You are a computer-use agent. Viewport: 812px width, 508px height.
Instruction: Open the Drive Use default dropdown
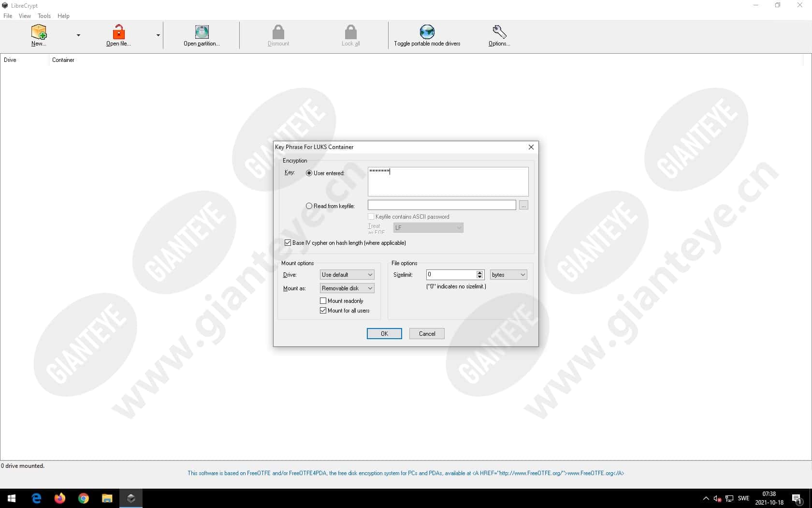pos(347,275)
